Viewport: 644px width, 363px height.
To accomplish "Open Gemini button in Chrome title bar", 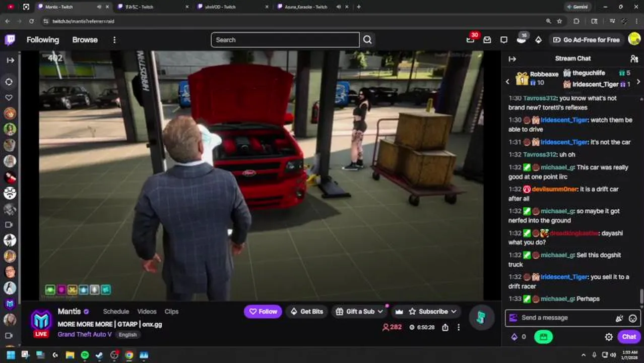I will pyautogui.click(x=577, y=7).
